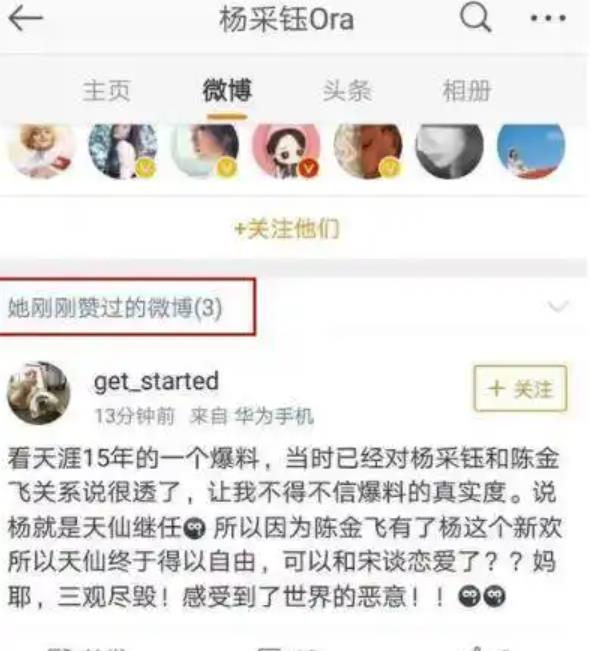Switch to the 相册 tab
The image size is (590, 651).
pos(467,91)
